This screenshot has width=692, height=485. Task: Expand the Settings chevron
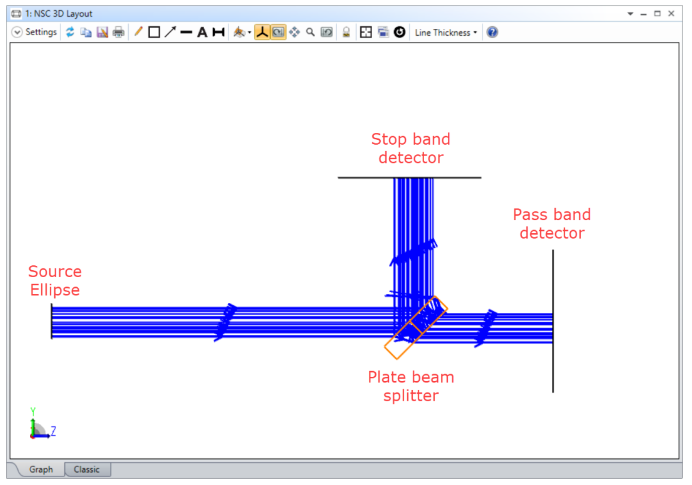click(x=17, y=32)
